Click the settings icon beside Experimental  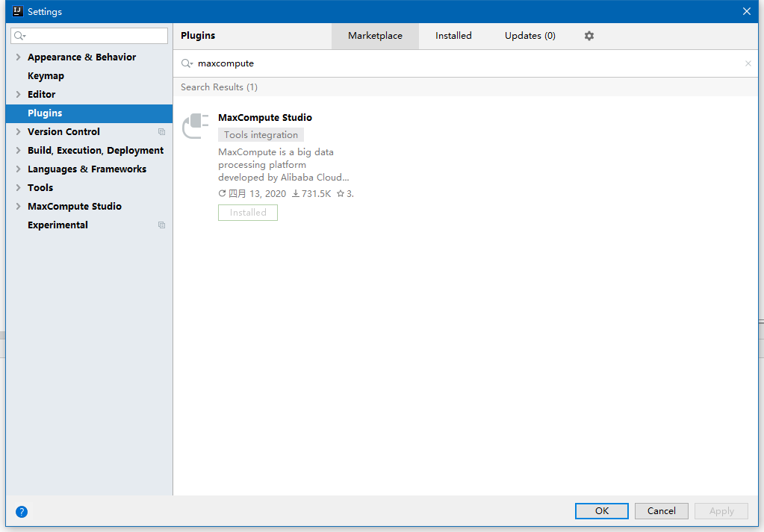pyautogui.click(x=161, y=225)
